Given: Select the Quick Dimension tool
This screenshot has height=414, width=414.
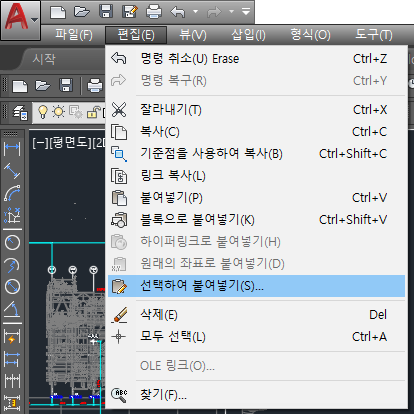Looking at the screenshot, I should coord(12,336).
